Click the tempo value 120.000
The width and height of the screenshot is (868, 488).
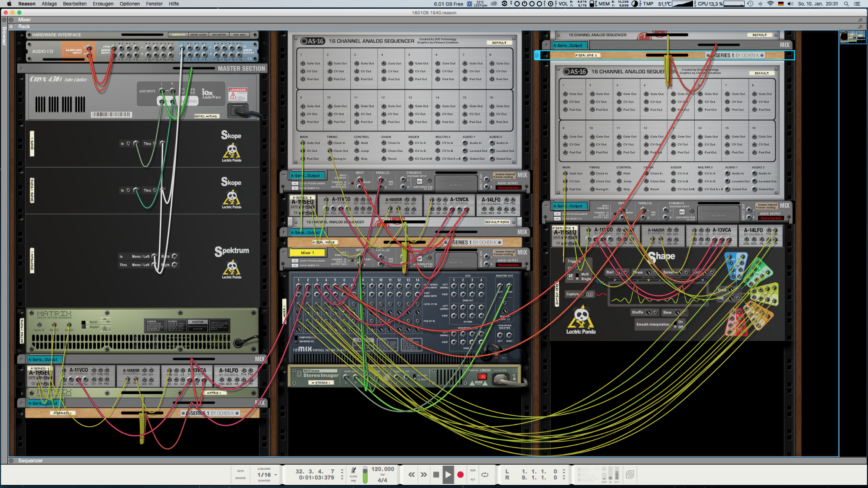pos(383,469)
